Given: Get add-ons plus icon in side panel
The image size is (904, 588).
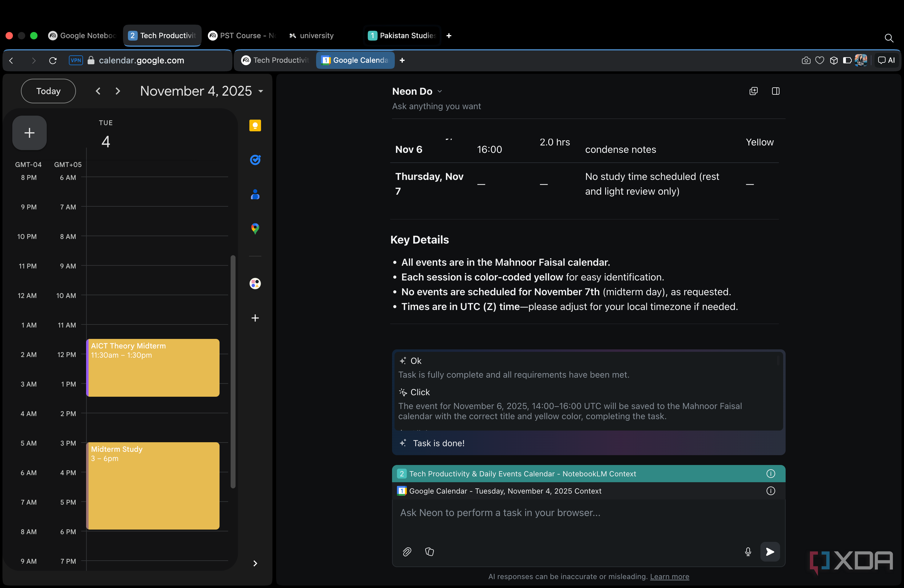Looking at the screenshot, I should tap(255, 318).
